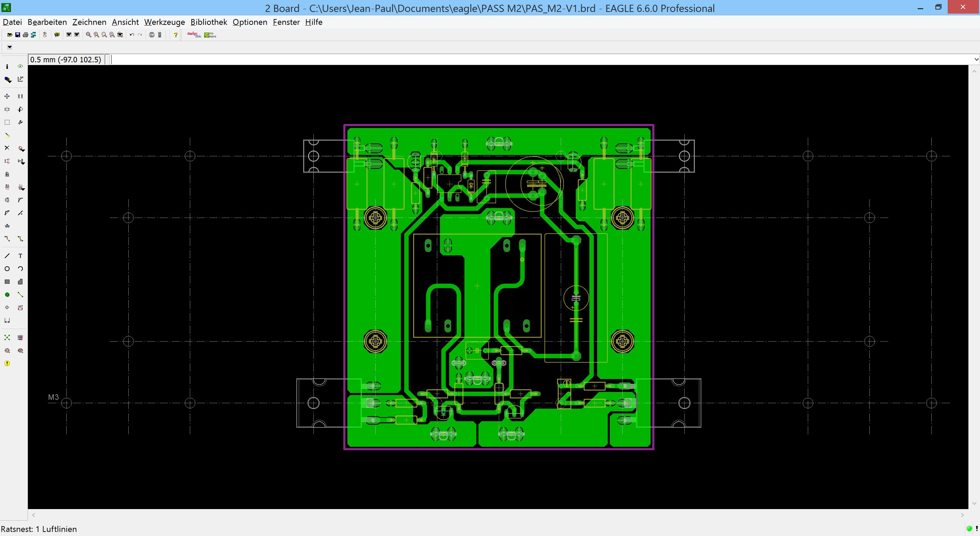This screenshot has width=980, height=536.
Task: Open library usage with the books icon
Action: click(x=57, y=35)
